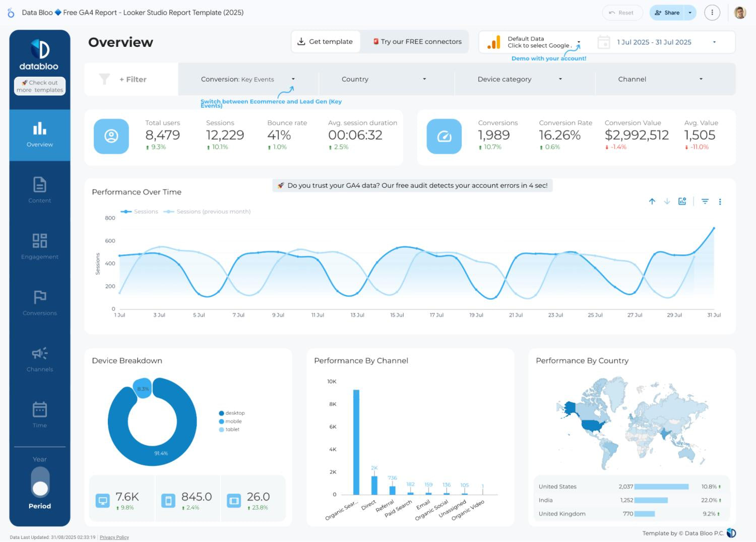Open the top bar more options menu

(x=712, y=13)
